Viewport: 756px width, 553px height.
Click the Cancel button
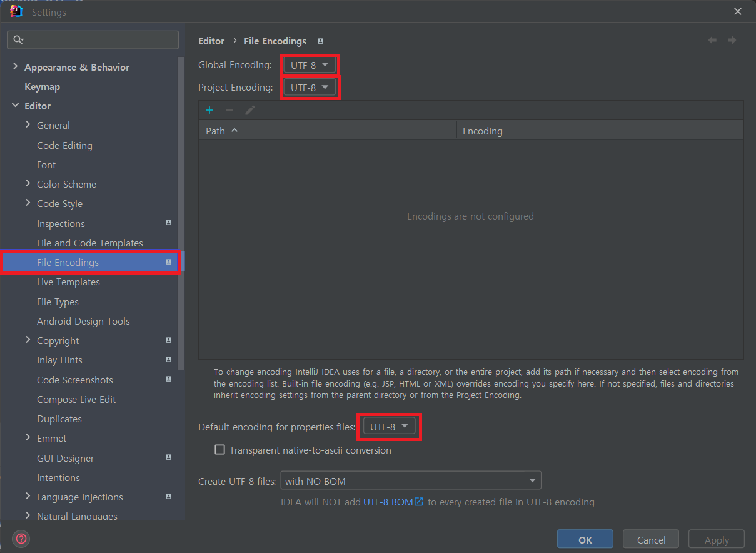[x=651, y=540]
